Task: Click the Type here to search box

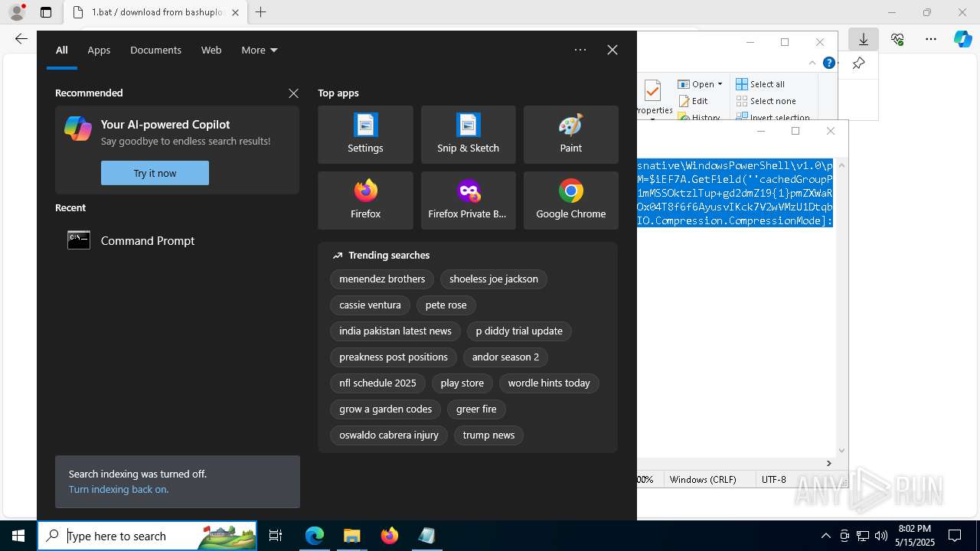Action: tap(147, 536)
